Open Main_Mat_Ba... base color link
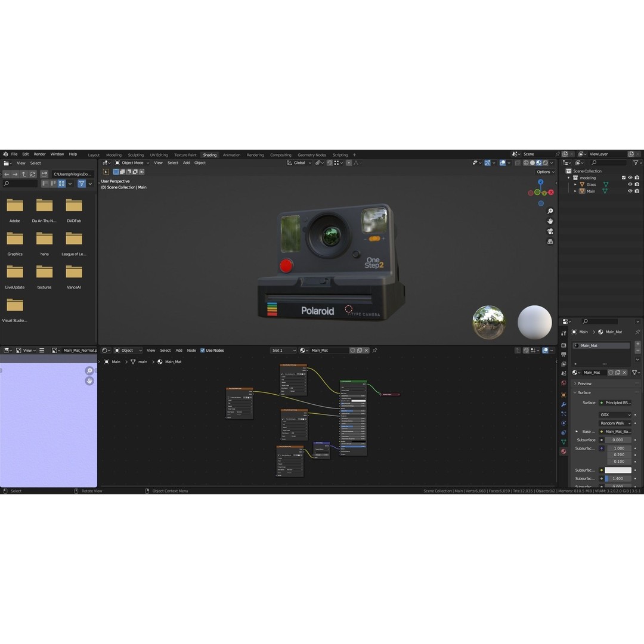Screen dimensions: 644x644 click(x=615, y=432)
